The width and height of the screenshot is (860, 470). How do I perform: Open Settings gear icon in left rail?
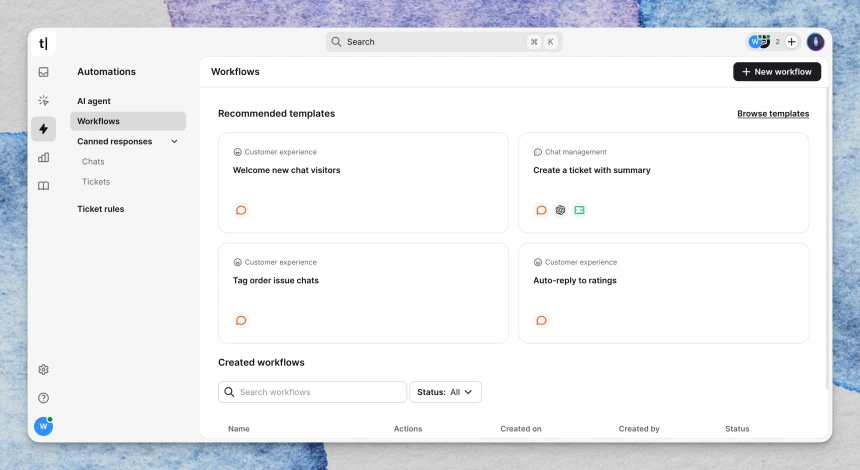(43, 370)
